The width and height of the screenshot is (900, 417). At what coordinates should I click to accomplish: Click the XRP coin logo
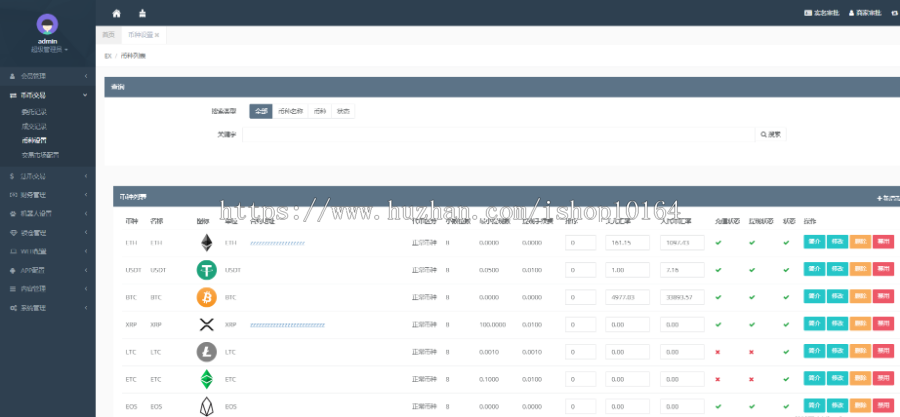tap(207, 324)
